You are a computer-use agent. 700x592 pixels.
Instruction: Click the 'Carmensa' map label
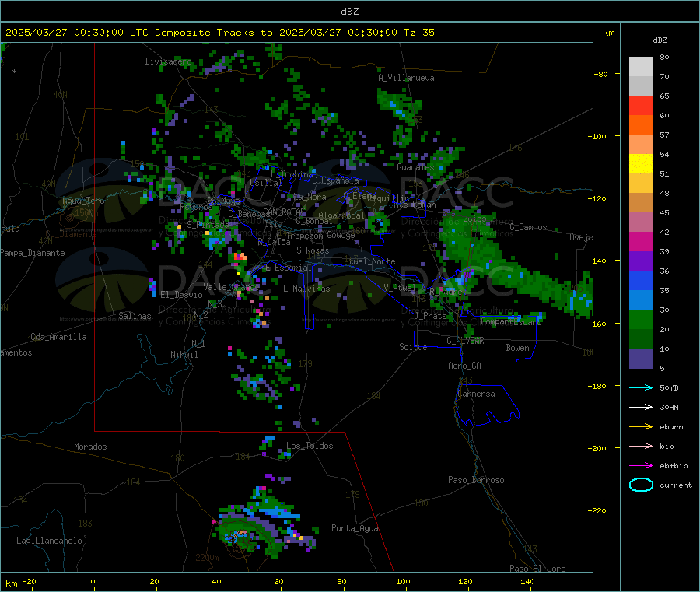tap(476, 394)
